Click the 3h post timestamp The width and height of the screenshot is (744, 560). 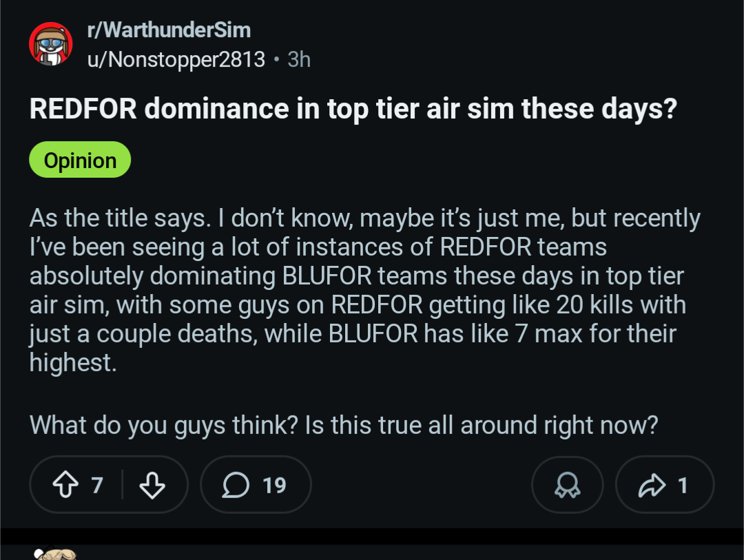(x=299, y=60)
